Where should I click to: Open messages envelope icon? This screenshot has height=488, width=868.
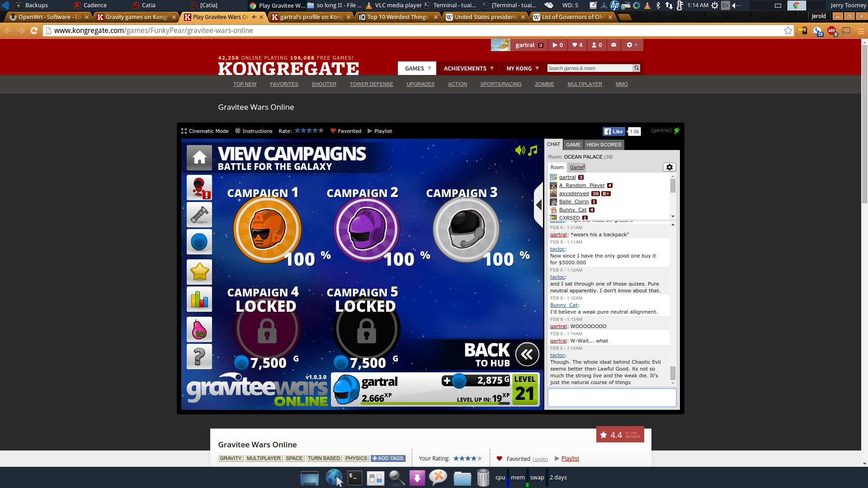tap(613, 45)
